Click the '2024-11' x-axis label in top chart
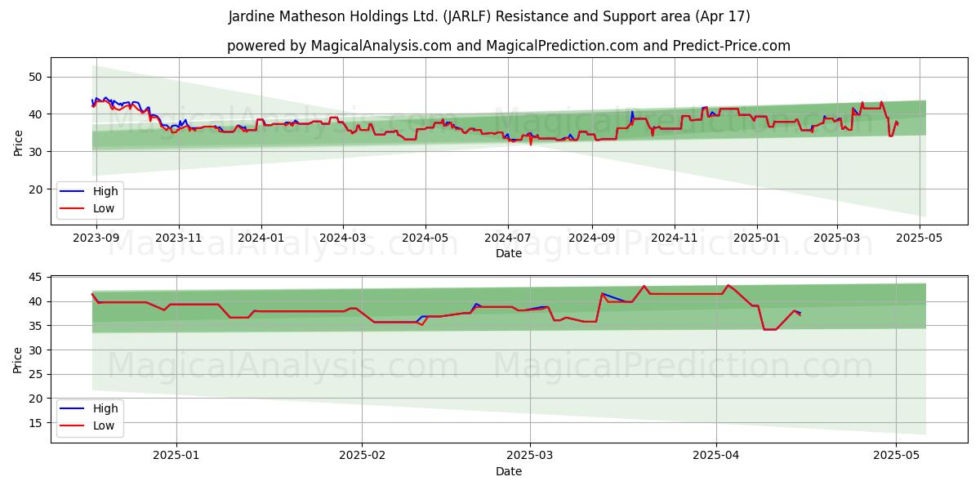Viewport: 980px width, 490px height. pos(675,238)
